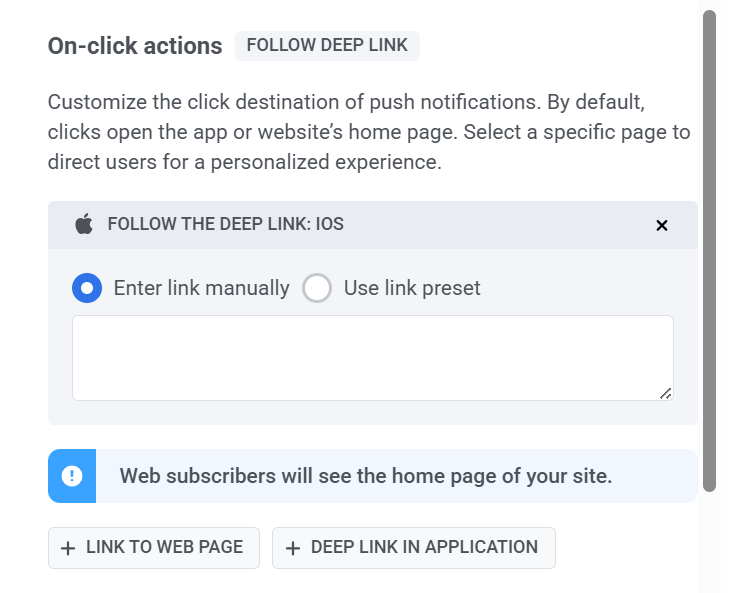
Task: Click the FOLLOW DEEP LINK badge
Action: pyautogui.click(x=327, y=46)
